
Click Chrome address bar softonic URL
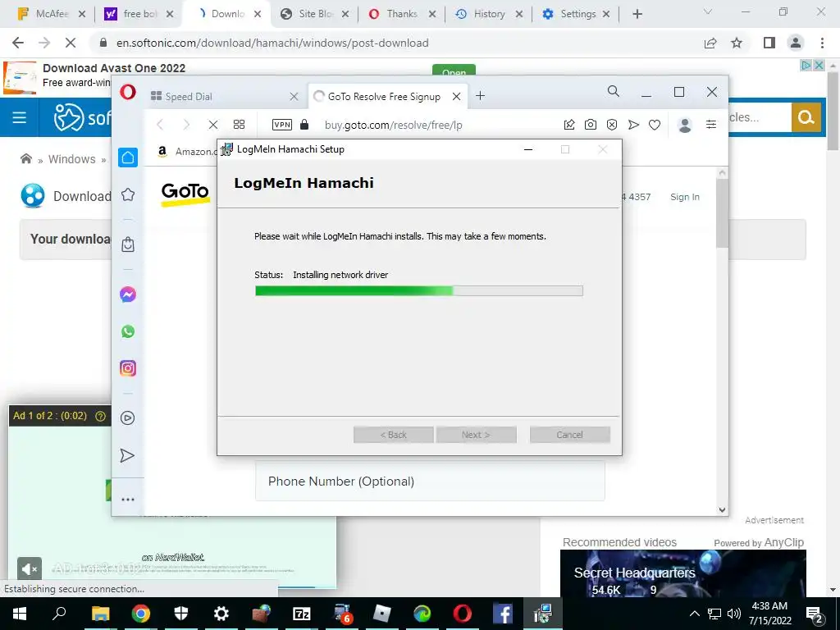272,43
